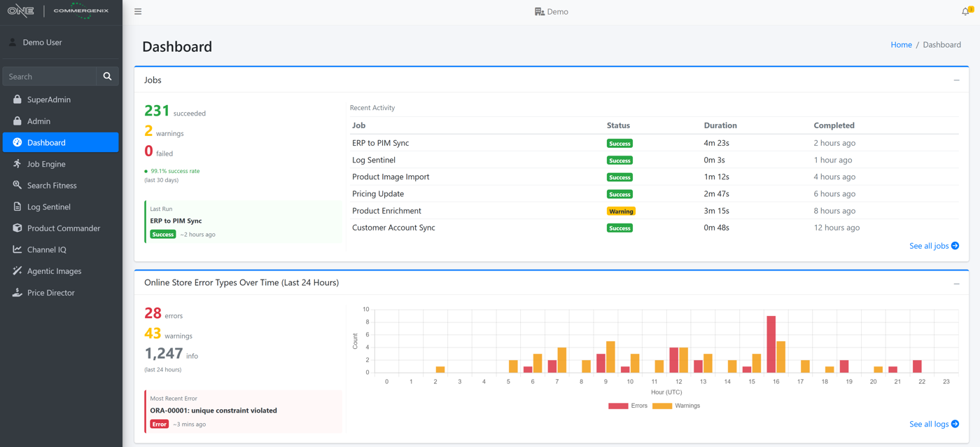The height and width of the screenshot is (447, 980).
Task: Click the arrow icon beside See all logs
Action: point(955,424)
